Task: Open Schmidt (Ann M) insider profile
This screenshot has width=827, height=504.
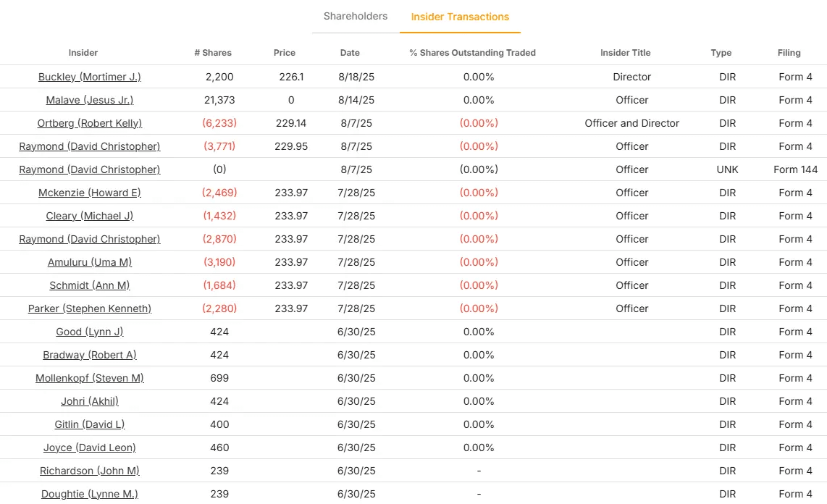Action: tap(89, 285)
